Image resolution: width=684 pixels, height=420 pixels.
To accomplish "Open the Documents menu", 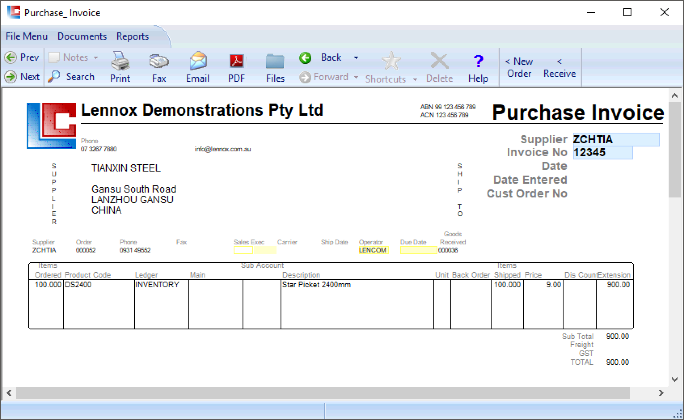I will tap(82, 36).
